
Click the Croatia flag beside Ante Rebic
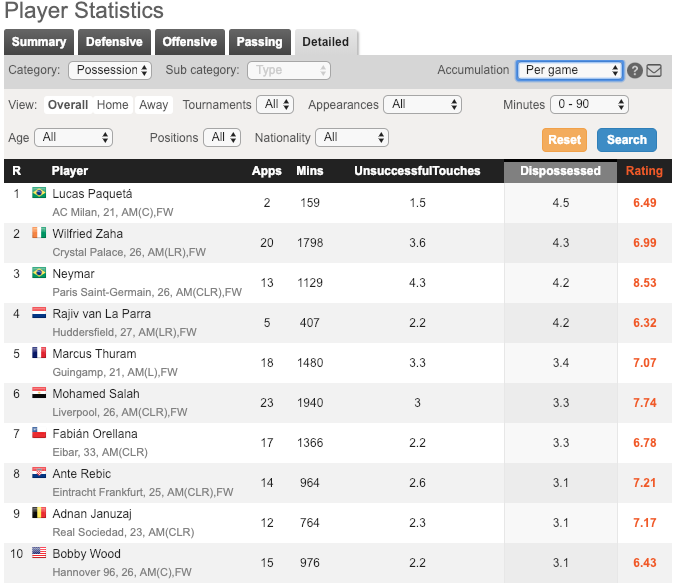tap(39, 473)
